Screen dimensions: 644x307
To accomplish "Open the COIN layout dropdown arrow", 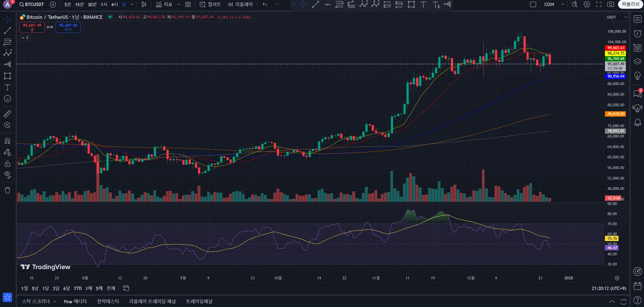I will (x=563, y=4).
